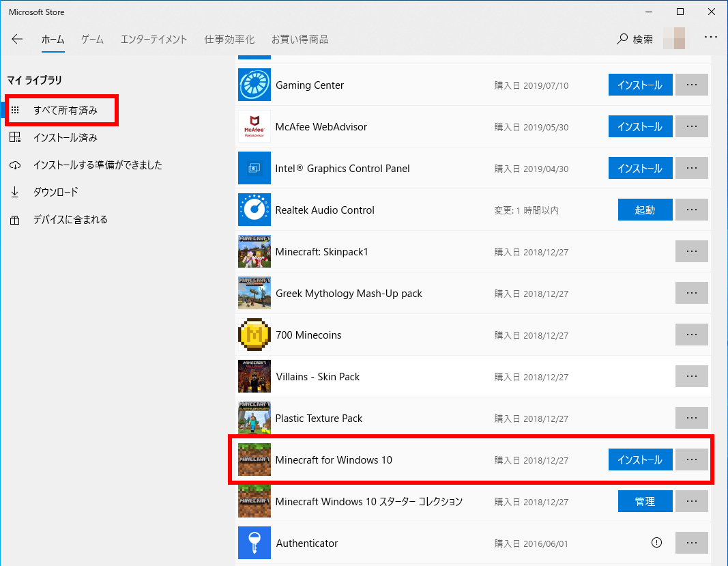728x566 pixels.
Task: Click 管理 for Minecraft スターター コレクション
Action: pyautogui.click(x=645, y=501)
